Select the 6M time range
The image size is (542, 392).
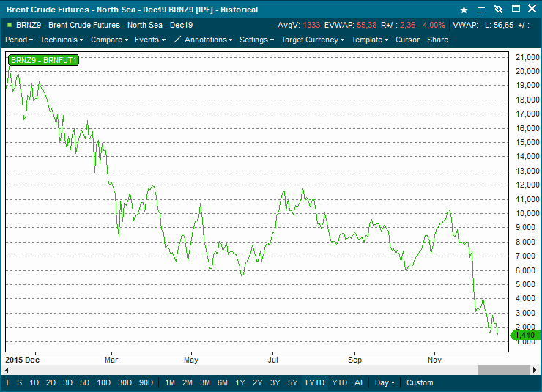[223, 382]
